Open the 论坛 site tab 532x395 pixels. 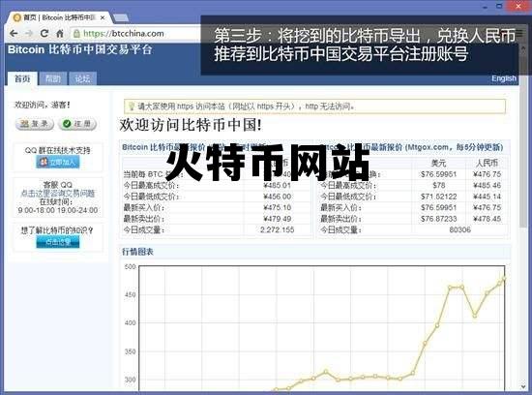click(x=83, y=78)
